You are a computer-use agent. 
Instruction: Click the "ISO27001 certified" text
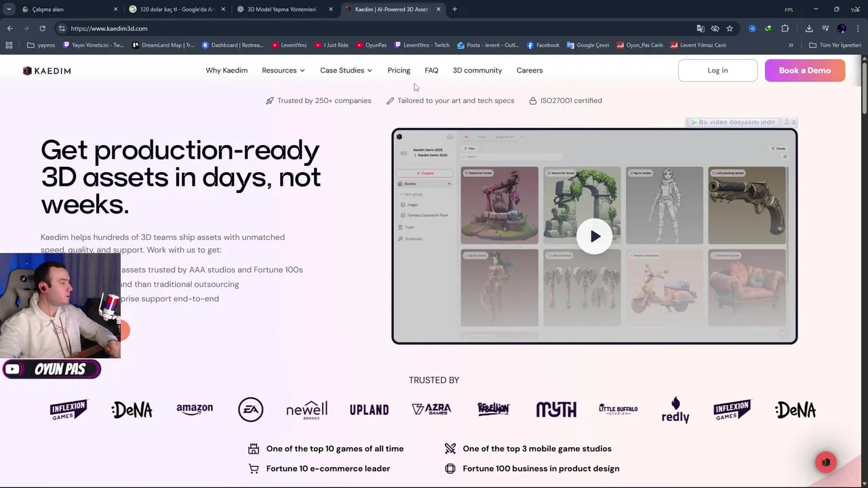[571, 100]
